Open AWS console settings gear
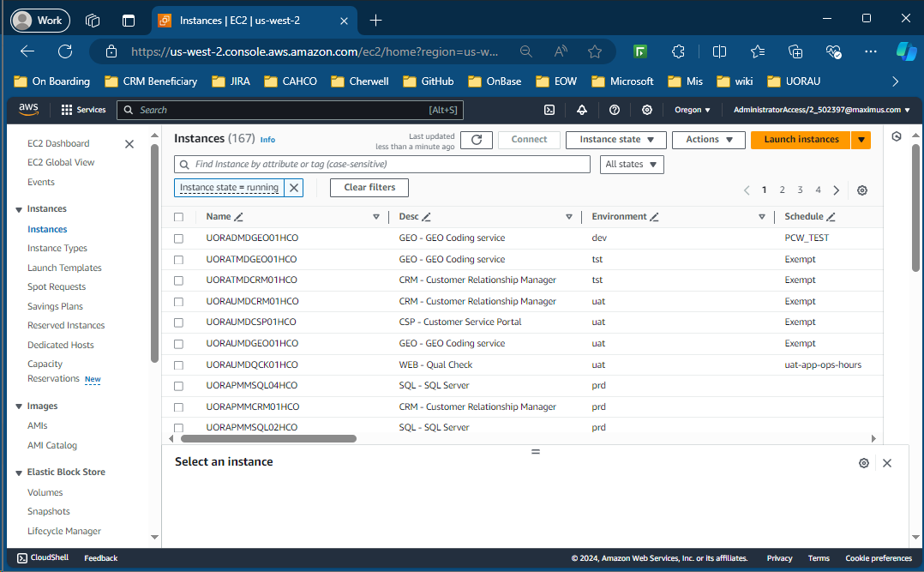Image resolution: width=924 pixels, height=572 pixels. tap(646, 110)
